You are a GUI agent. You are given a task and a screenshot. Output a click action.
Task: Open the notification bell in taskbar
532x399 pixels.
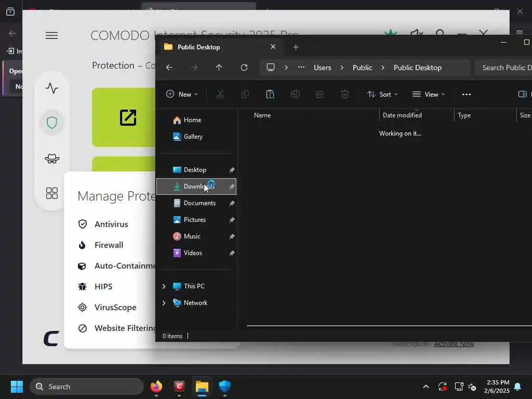point(518,387)
